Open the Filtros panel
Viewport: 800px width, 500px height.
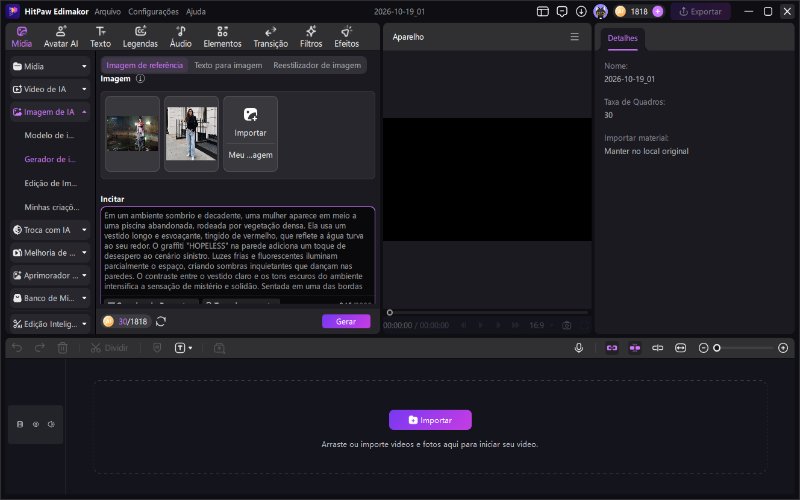point(311,37)
